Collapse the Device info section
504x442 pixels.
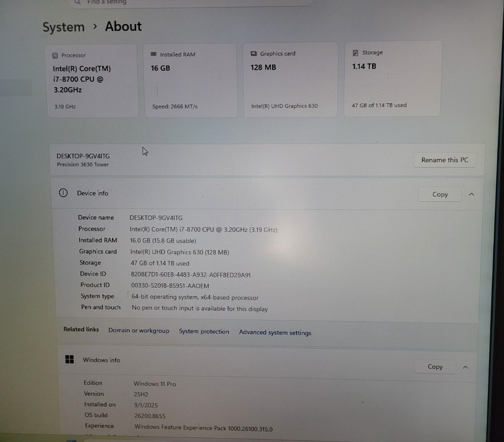pos(472,194)
